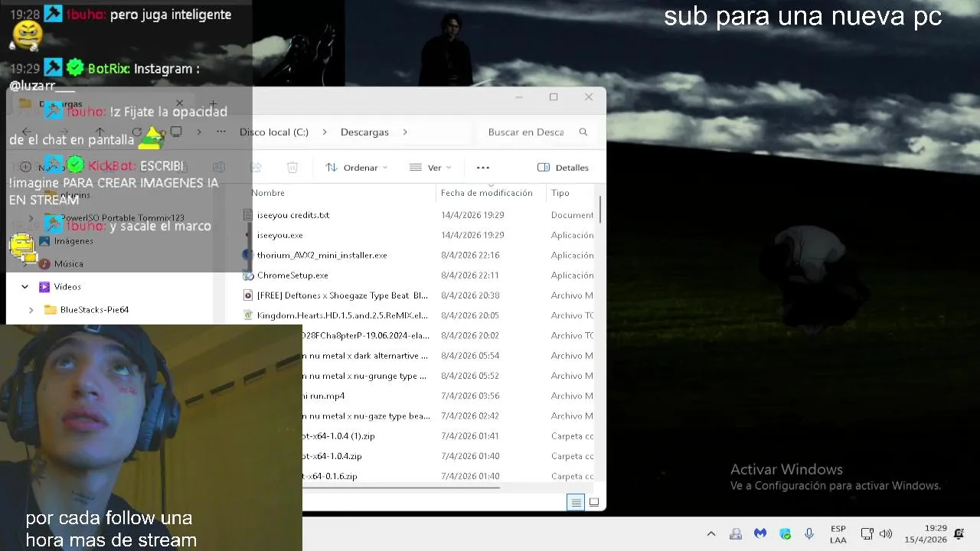Select Música in navigation pane
The height and width of the screenshot is (551, 980).
pos(69,264)
